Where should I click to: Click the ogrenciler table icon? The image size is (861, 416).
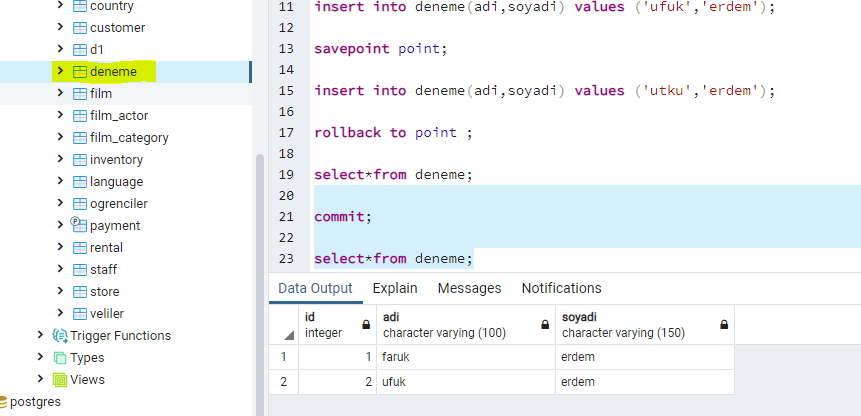[x=80, y=204]
